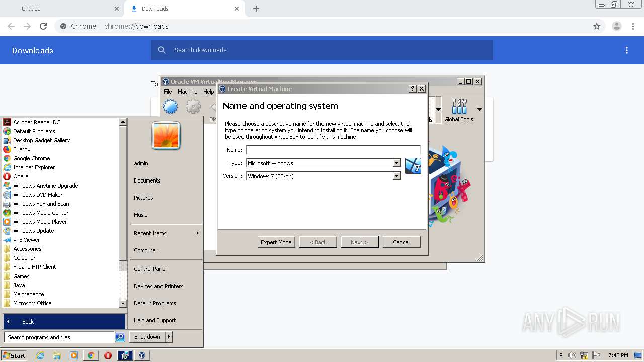Open Windows Fax and Scan

point(41,204)
